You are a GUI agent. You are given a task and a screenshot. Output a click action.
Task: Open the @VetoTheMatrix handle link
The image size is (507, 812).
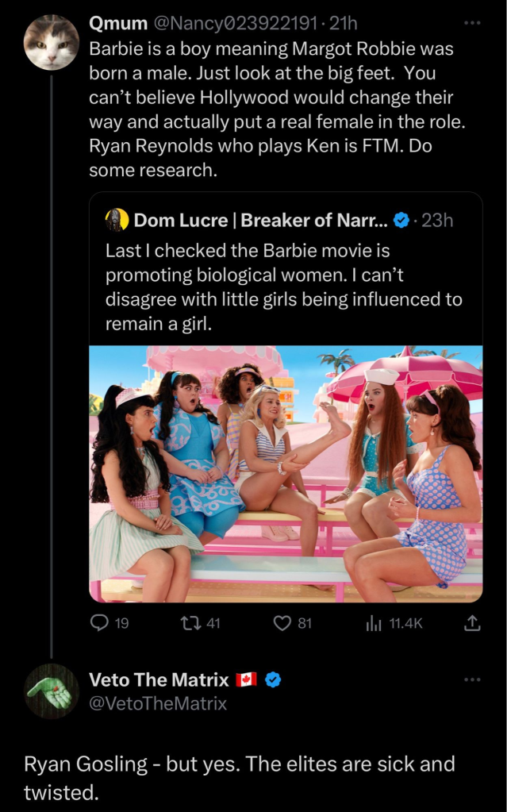click(157, 703)
